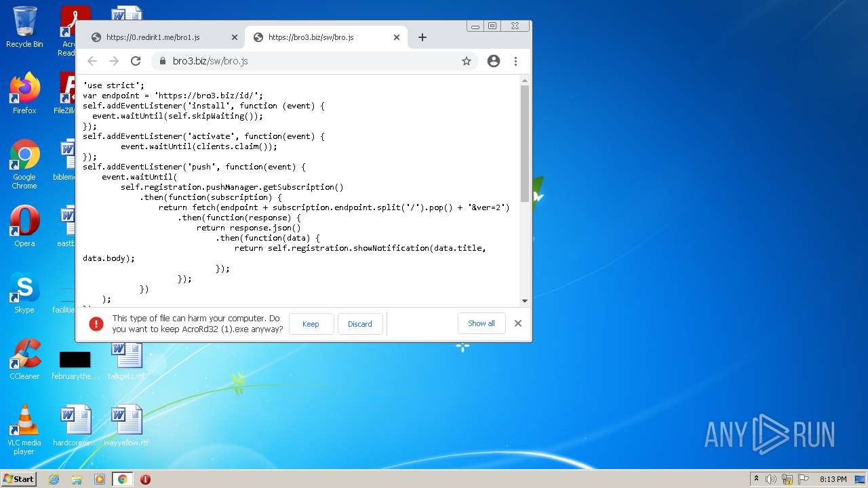868x488 pixels.
Task: Click the red download warning icon
Action: (96, 324)
